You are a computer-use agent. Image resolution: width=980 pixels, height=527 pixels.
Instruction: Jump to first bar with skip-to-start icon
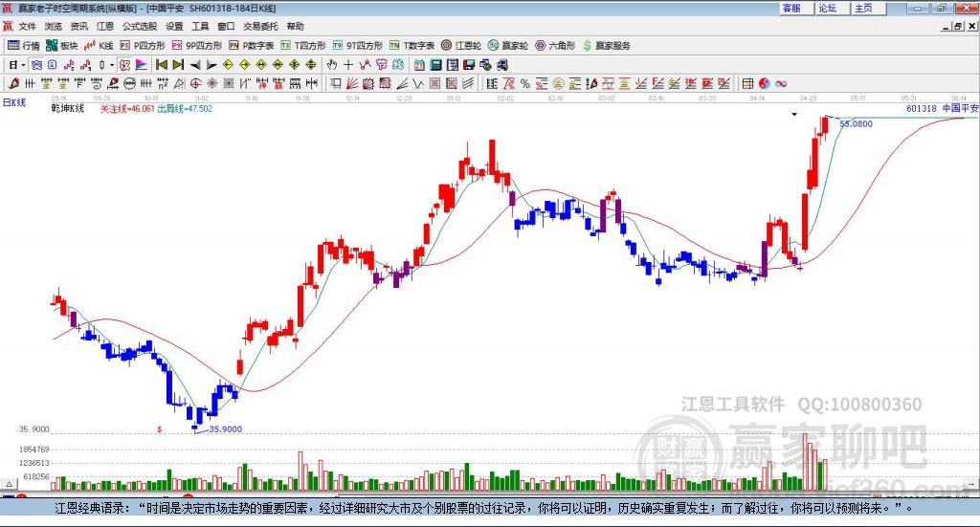click(161, 65)
